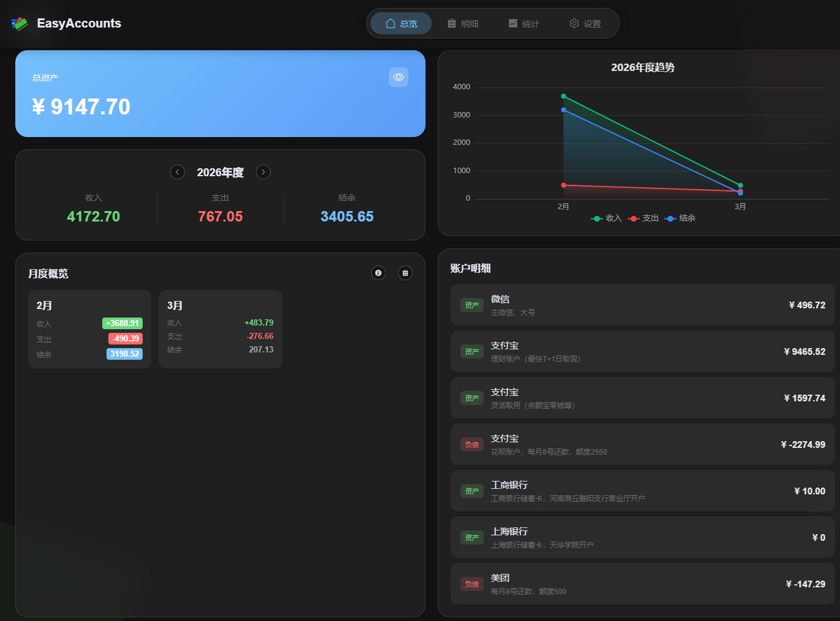Toggle the 结余 series in chart legend

[x=680, y=218]
